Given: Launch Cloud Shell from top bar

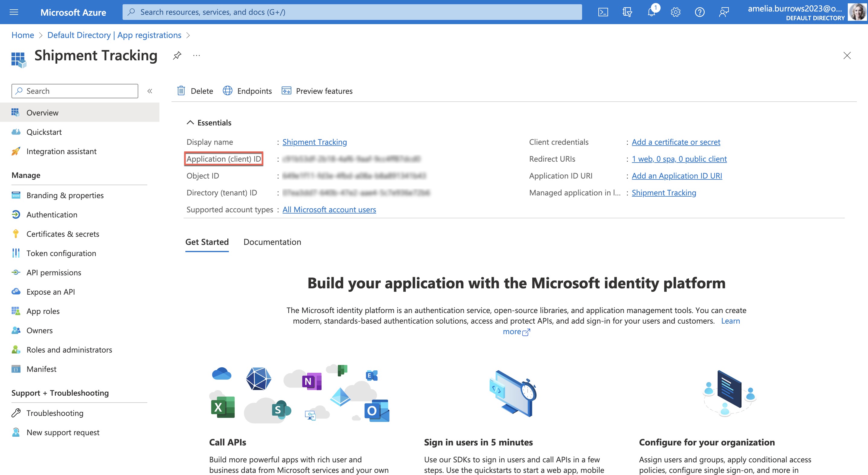Looking at the screenshot, I should pyautogui.click(x=603, y=12).
